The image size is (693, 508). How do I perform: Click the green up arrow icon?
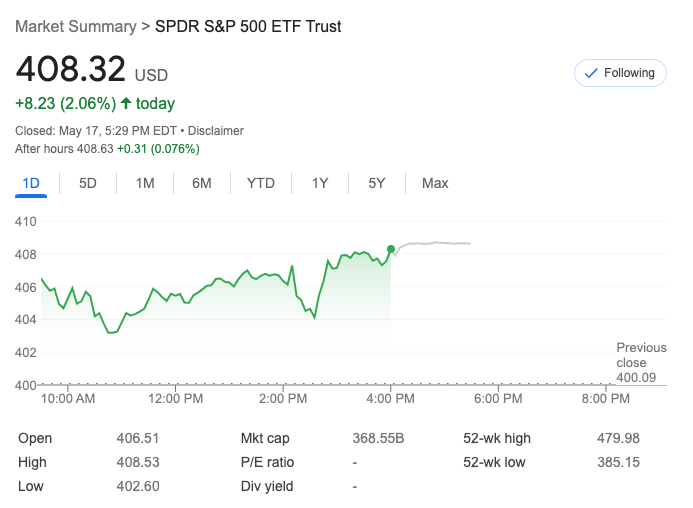(126, 103)
